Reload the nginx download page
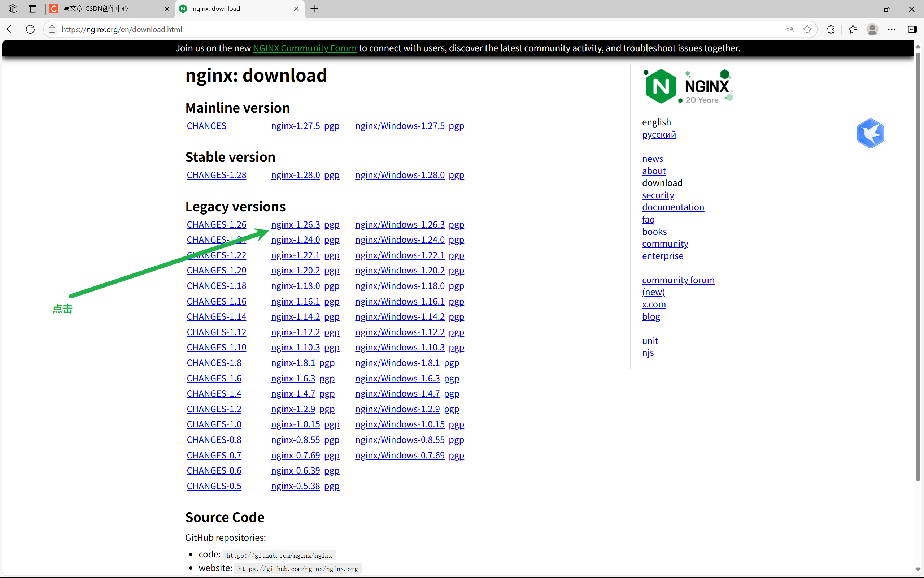 tap(31, 29)
